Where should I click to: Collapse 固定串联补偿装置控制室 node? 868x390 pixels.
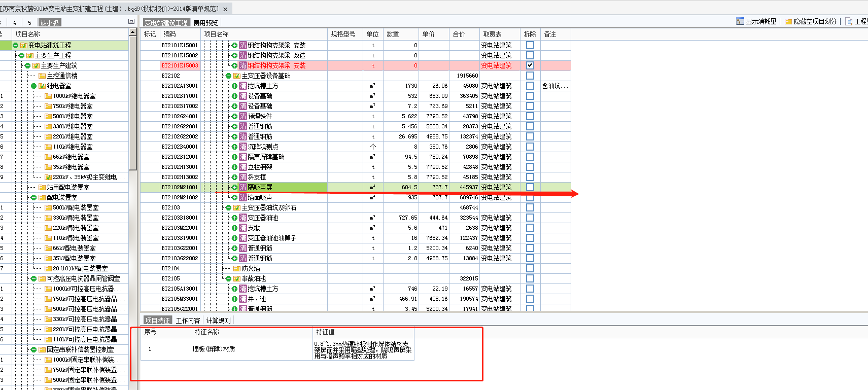coord(34,349)
